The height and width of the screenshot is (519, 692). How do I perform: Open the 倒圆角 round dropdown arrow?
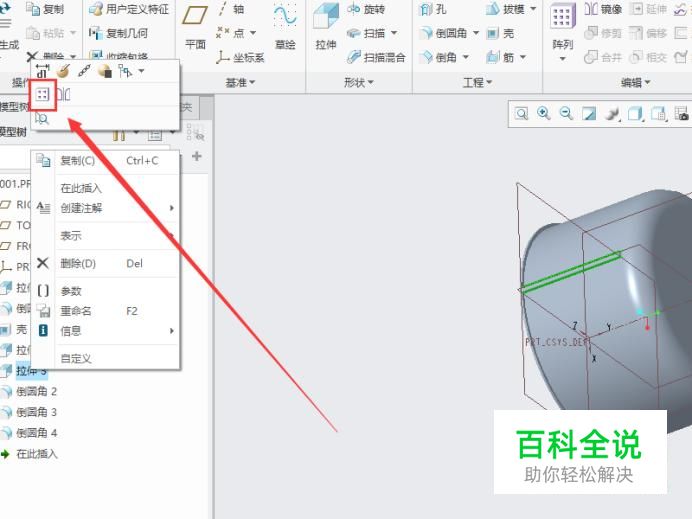476,33
